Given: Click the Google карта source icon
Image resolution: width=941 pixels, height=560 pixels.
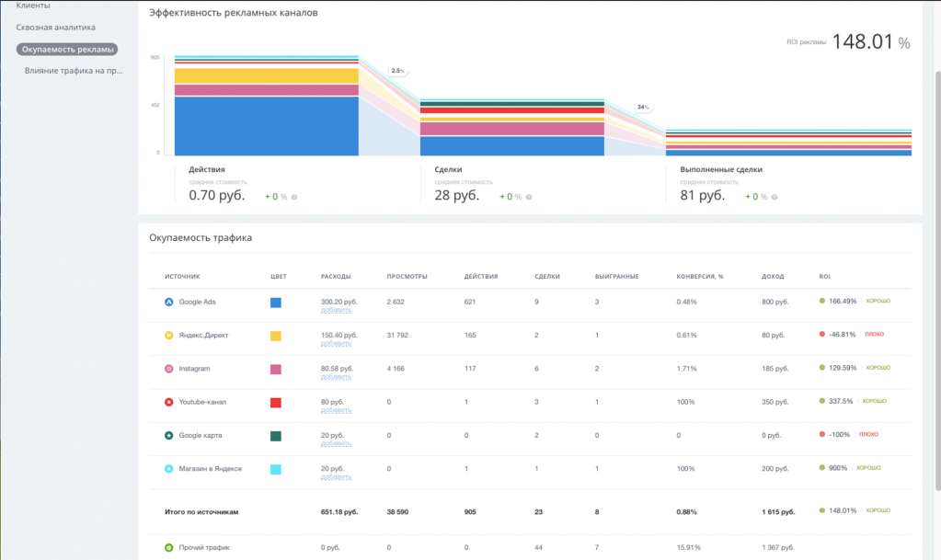Looking at the screenshot, I should click(168, 435).
